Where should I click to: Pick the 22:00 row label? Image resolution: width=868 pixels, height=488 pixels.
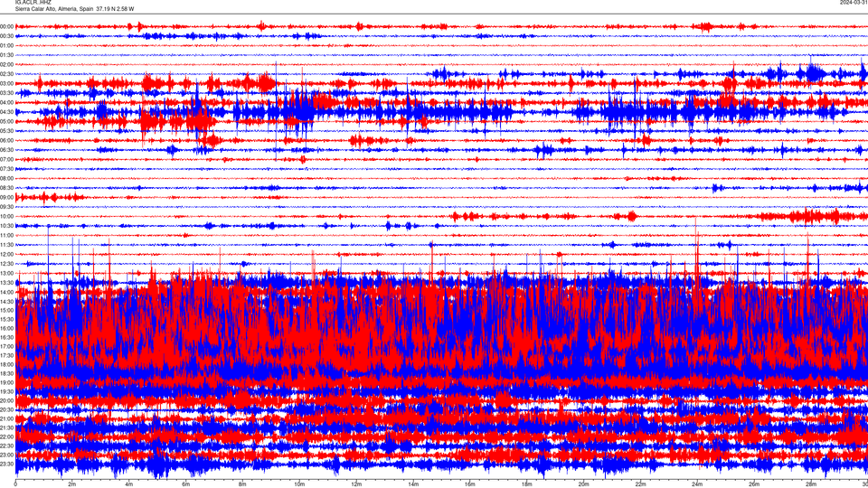[x=7, y=436]
